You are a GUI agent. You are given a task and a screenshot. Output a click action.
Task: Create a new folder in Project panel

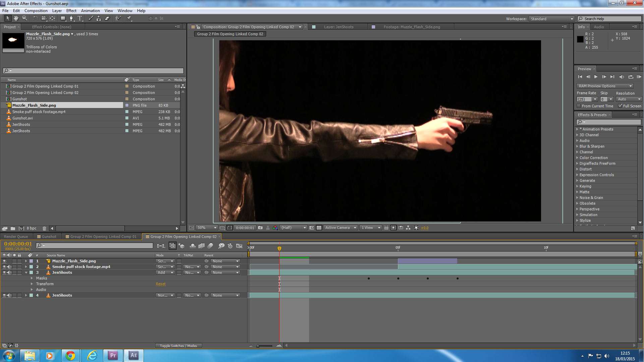tap(13, 228)
